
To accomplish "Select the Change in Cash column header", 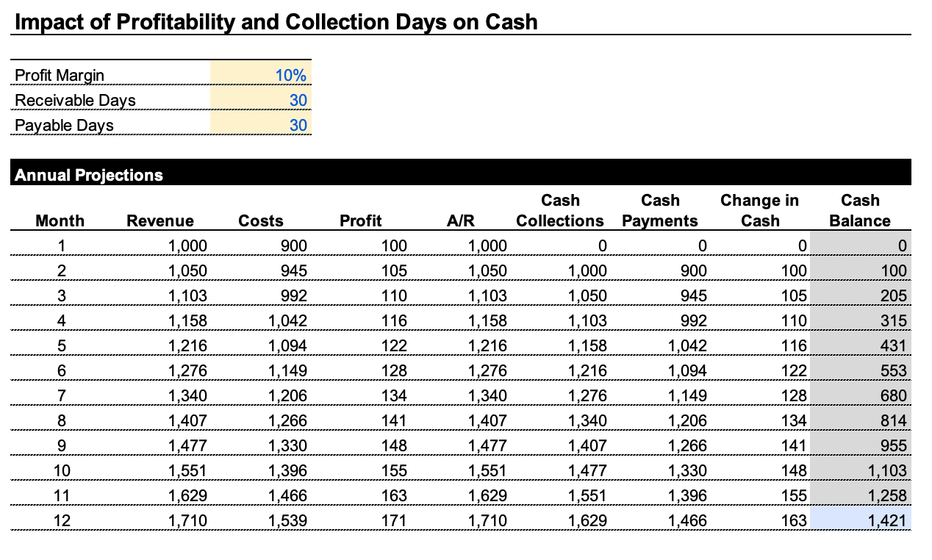I will (x=759, y=211).
